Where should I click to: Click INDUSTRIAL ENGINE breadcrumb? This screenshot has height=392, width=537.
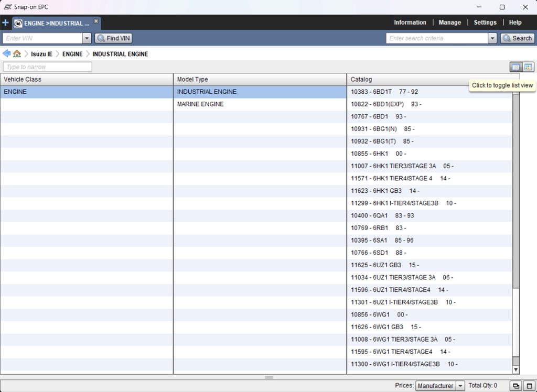120,54
